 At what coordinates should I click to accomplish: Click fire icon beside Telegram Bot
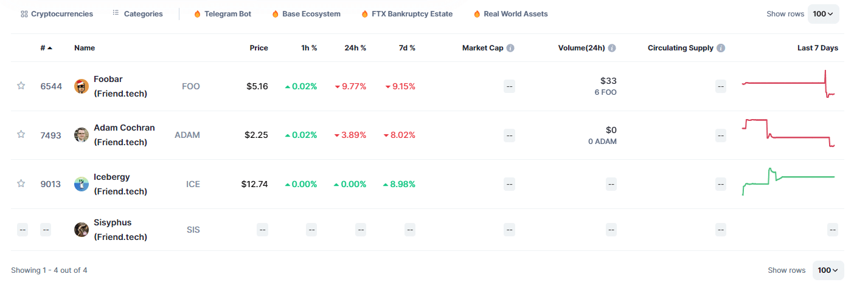197,14
